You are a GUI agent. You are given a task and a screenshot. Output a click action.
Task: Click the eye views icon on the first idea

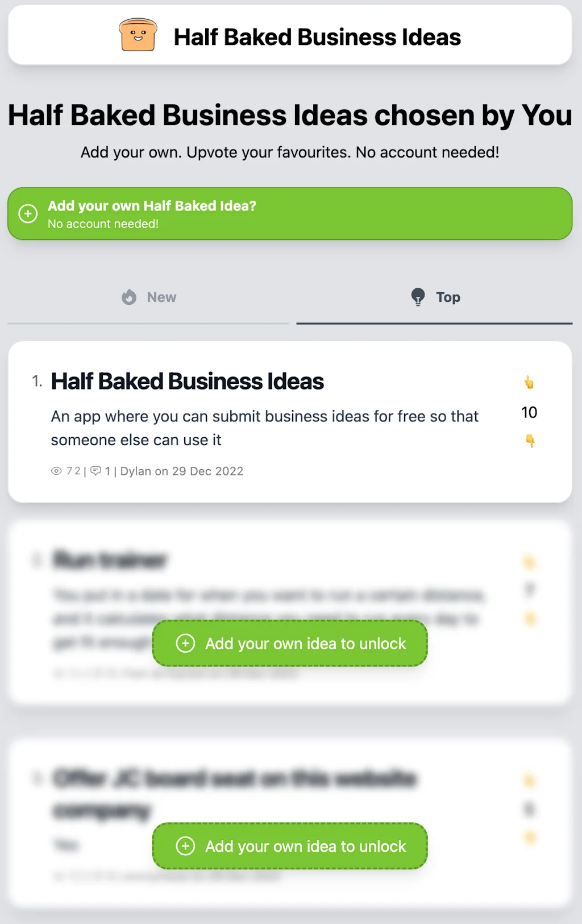[x=56, y=471]
